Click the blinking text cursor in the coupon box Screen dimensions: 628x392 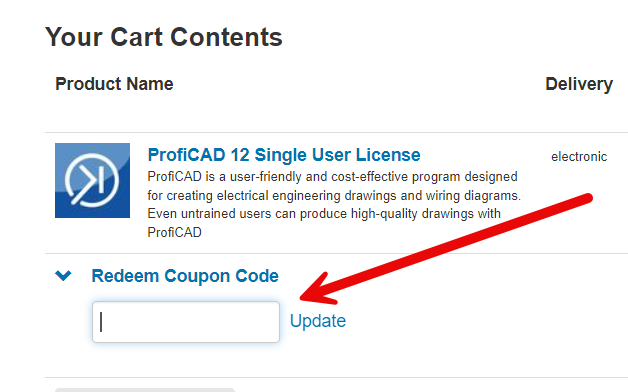pyautogui.click(x=101, y=322)
